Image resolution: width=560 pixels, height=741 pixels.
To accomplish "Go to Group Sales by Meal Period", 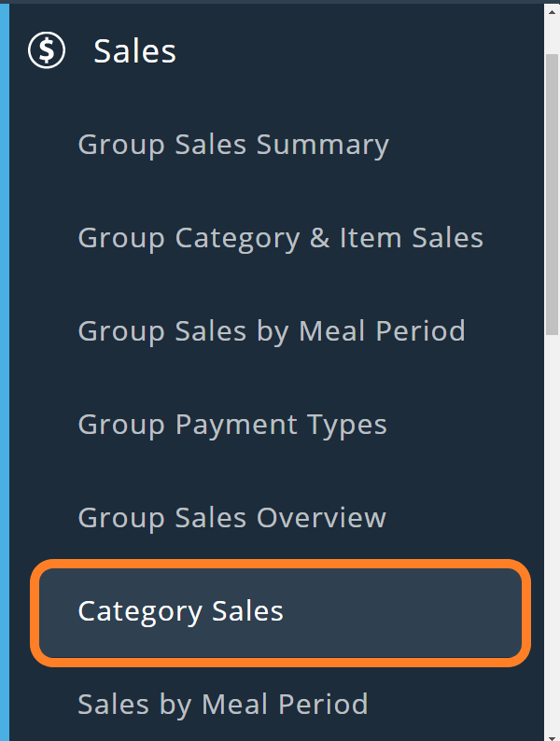I will (271, 331).
